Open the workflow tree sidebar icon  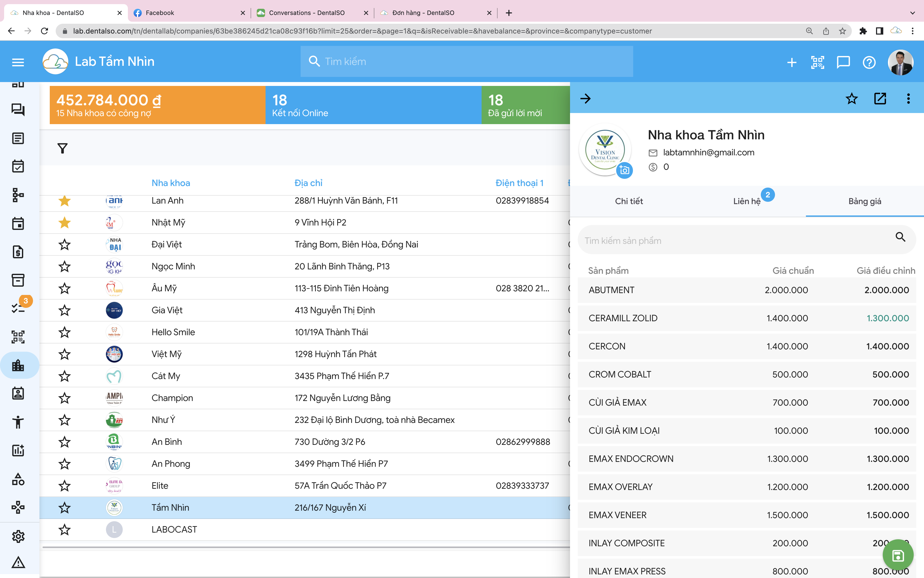click(x=18, y=195)
